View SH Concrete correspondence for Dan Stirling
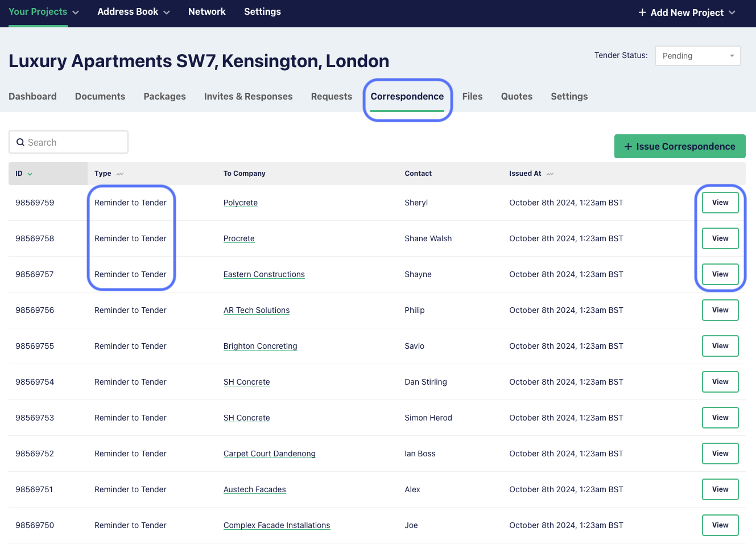Image resolution: width=756 pixels, height=544 pixels. 720,382
